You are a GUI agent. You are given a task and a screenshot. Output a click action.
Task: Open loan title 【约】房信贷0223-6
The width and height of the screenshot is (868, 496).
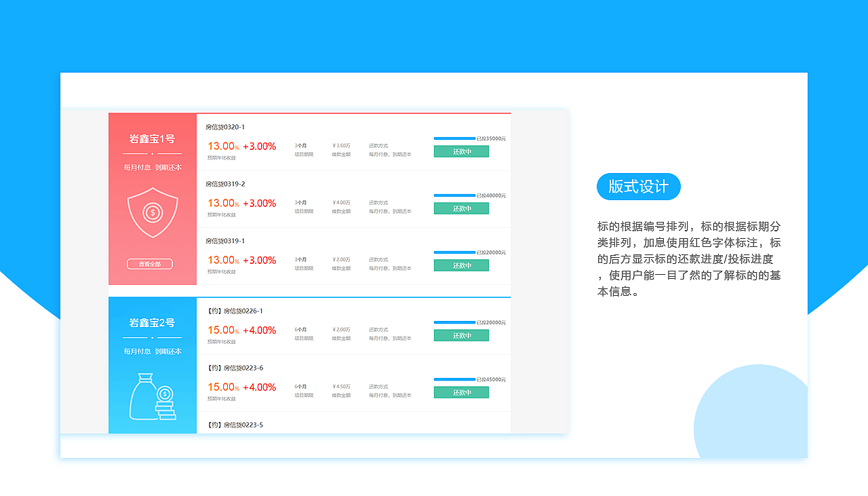click(x=234, y=368)
